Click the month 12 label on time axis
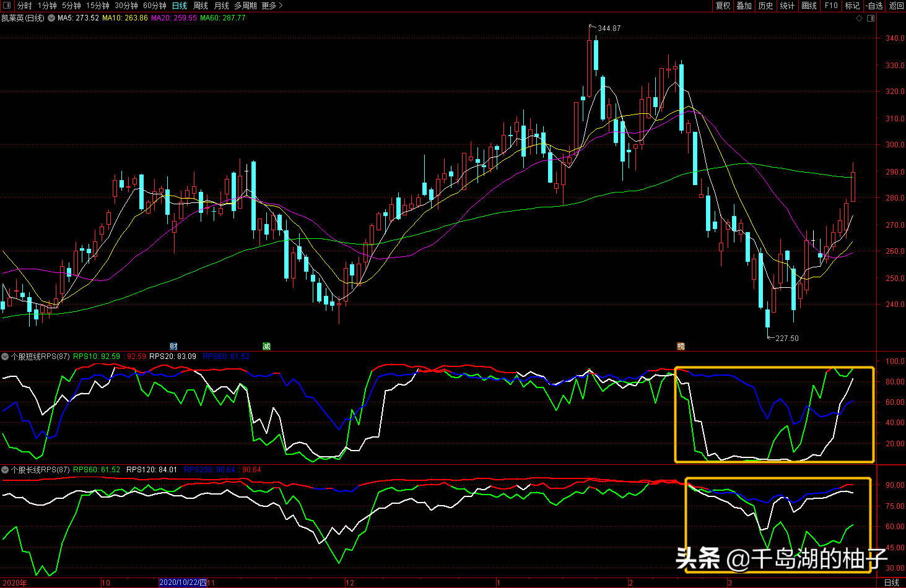906x588 pixels. pos(351,582)
